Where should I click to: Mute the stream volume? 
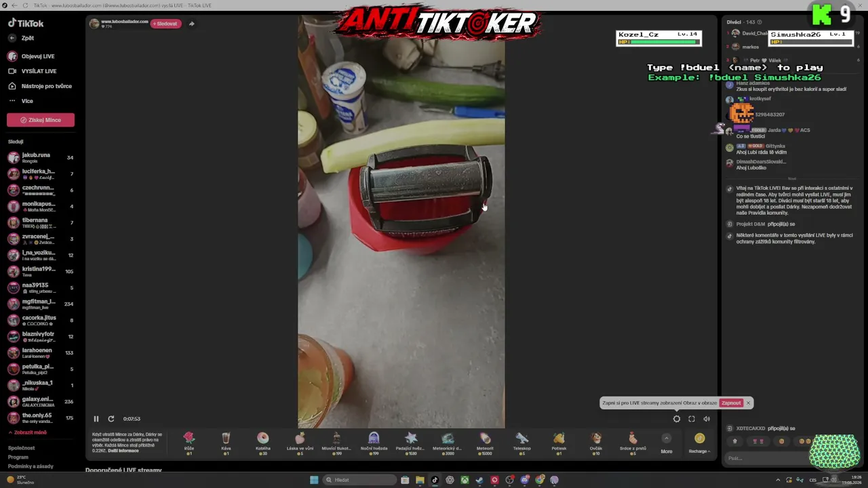click(707, 419)
